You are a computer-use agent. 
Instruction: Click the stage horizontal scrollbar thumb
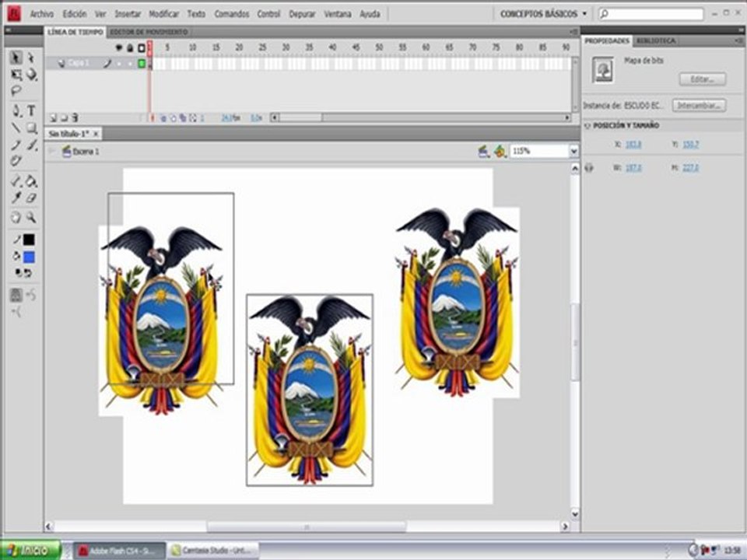pyautogui.click(x=307, y=527)
